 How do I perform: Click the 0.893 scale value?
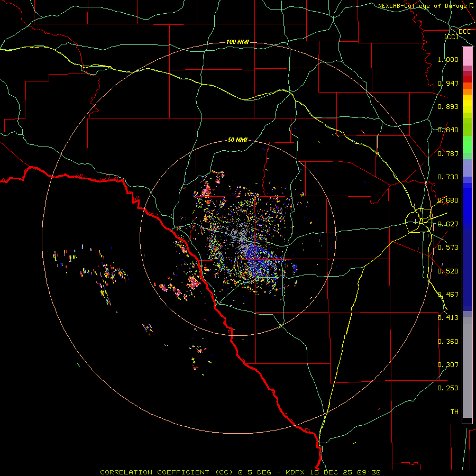[x=448, y=106]
